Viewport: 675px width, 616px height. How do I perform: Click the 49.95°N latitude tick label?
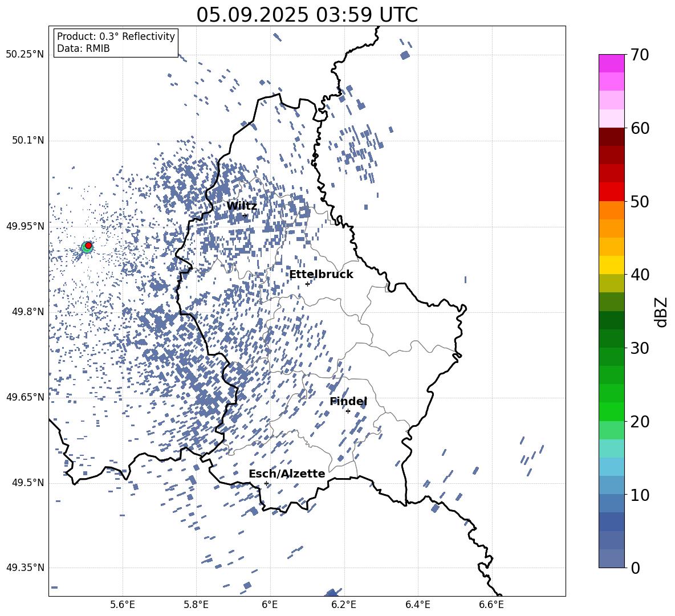pos(25,226)
